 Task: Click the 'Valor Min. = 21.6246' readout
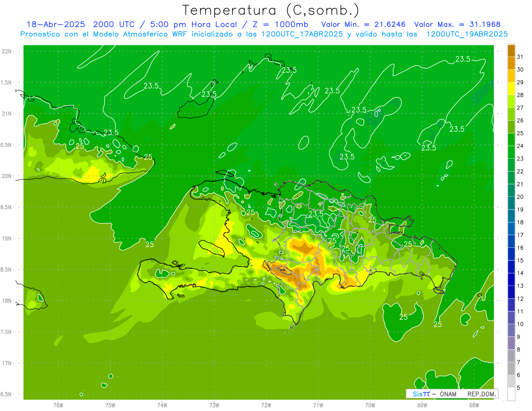point(364,24)
